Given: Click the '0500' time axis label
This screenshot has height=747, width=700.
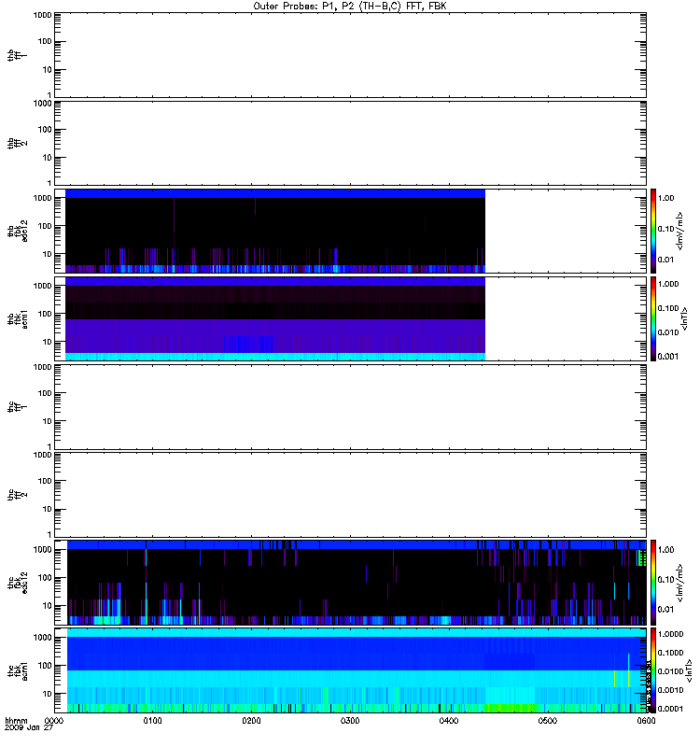Looking at the screenshot, I should pyautogui.click(x=548, y=721).
